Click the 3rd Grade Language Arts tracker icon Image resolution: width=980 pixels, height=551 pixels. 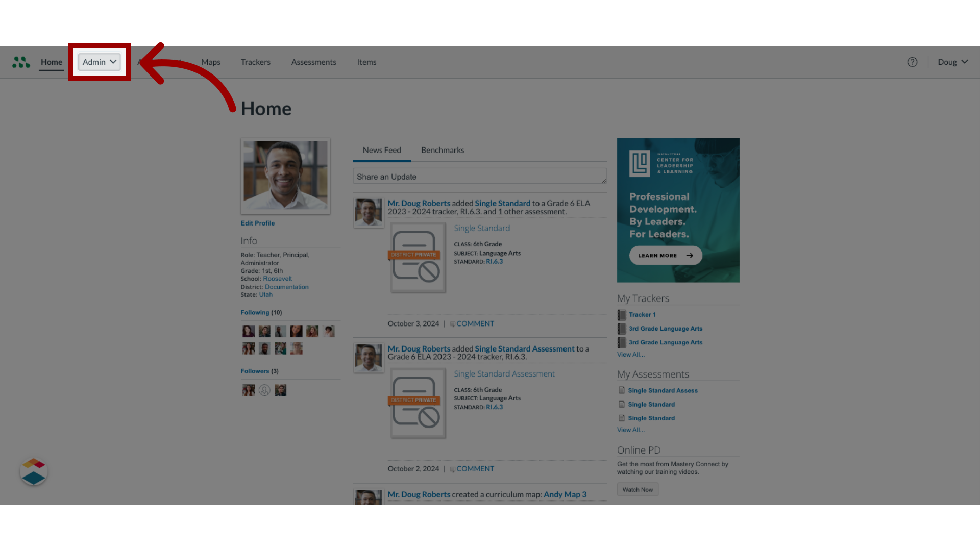coord(621,329)
